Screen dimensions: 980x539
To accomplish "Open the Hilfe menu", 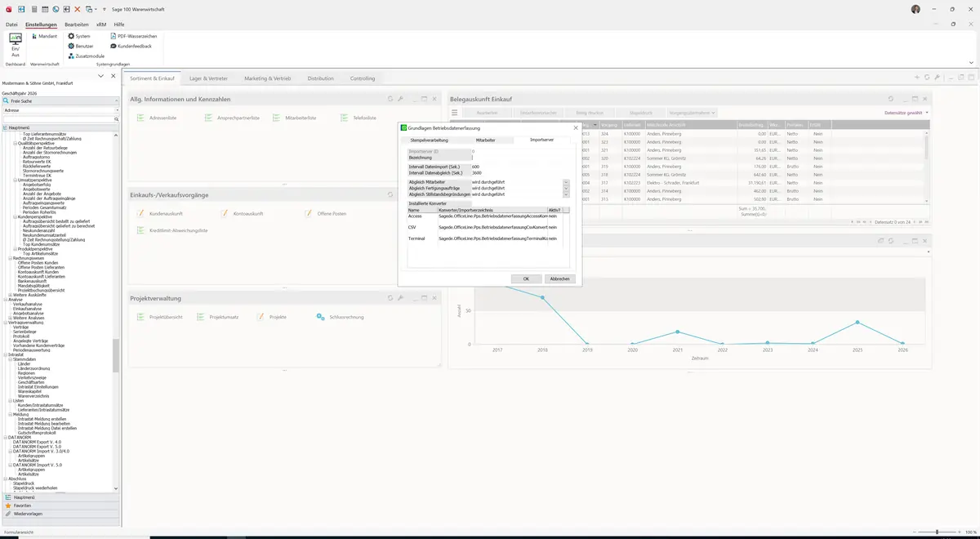I will (119, 24).
